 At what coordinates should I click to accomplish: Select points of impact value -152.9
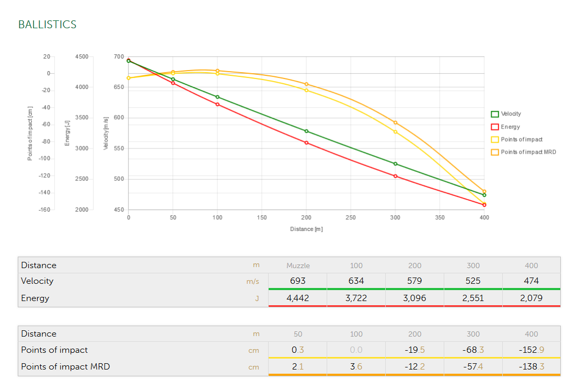click(531, 350)
